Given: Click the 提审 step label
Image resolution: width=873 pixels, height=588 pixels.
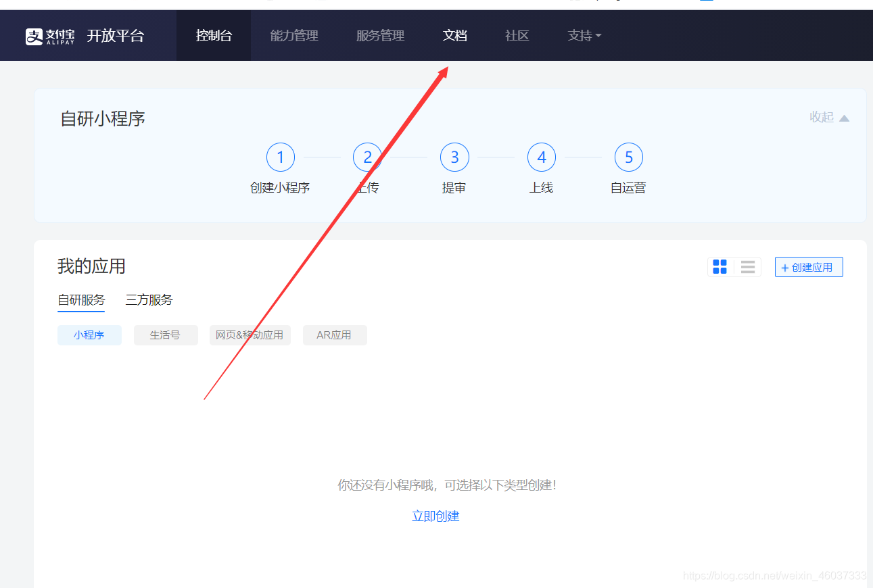Looking at the screenshot, I should pos(454,188).
